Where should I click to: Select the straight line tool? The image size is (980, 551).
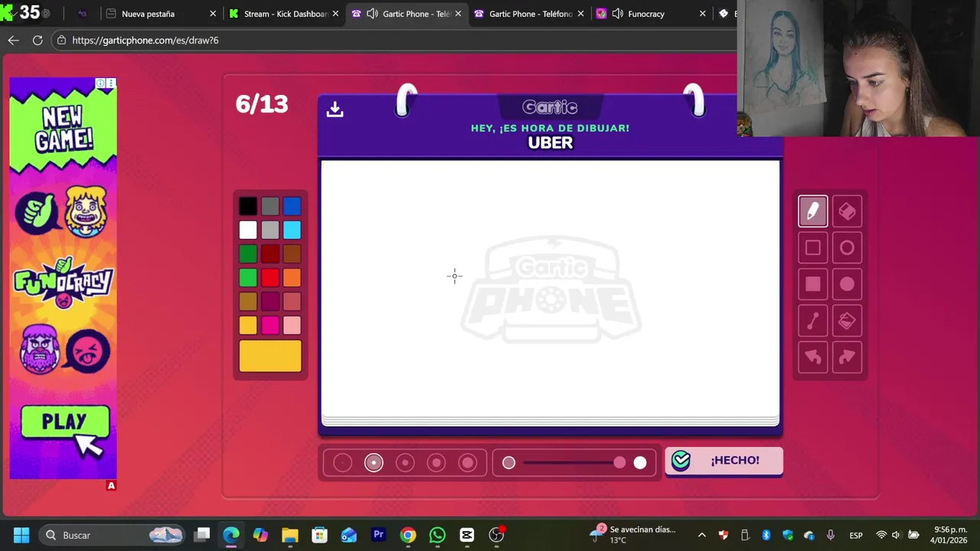tap(813, 321)
